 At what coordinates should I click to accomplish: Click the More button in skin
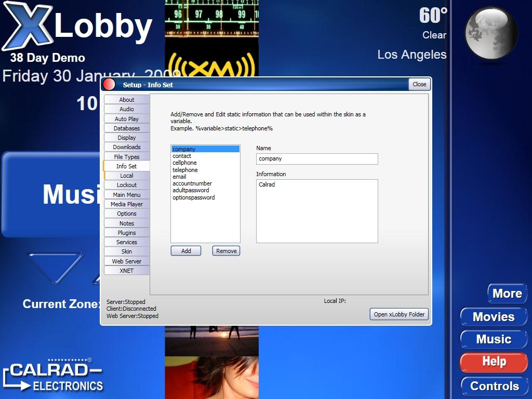[x=507, y=293]
